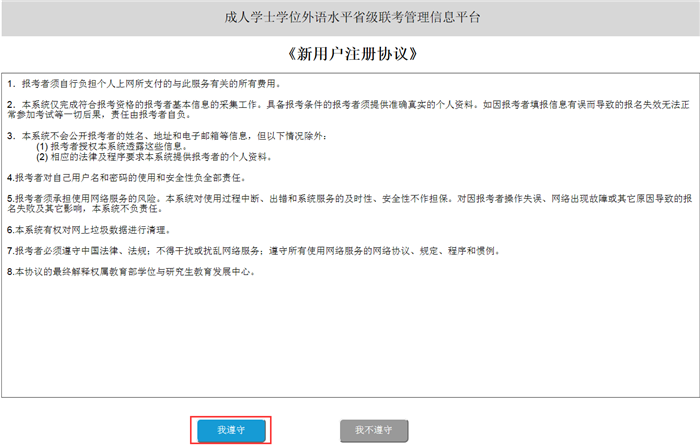Click the 我遵守 agree button

pyautogui.click(x=230, y=430)
